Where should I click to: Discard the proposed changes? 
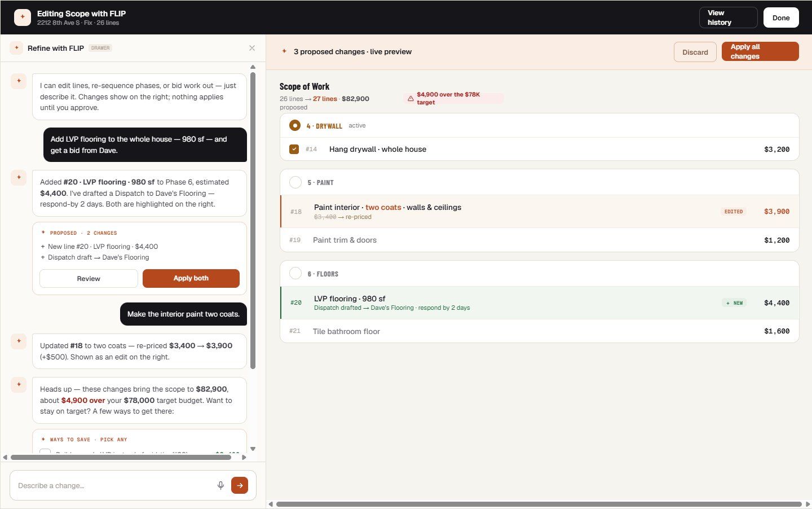pyautogui.click(x=695, y=52)
